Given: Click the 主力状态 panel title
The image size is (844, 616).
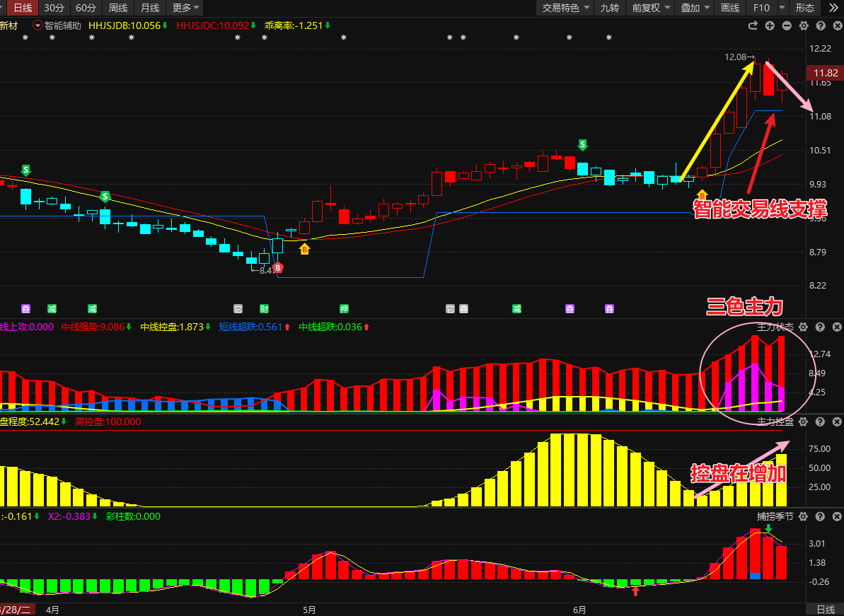Looking at the screenshot, I should click(775, 327).
